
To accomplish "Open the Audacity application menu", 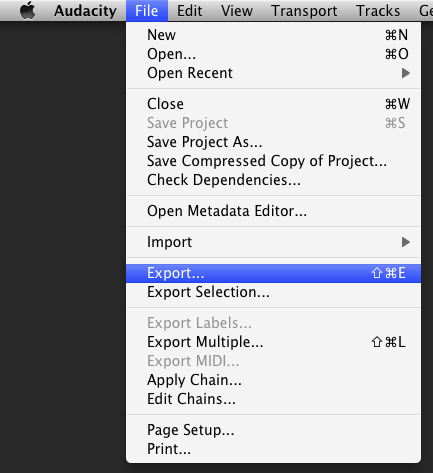I will click(x=85, y=11).
